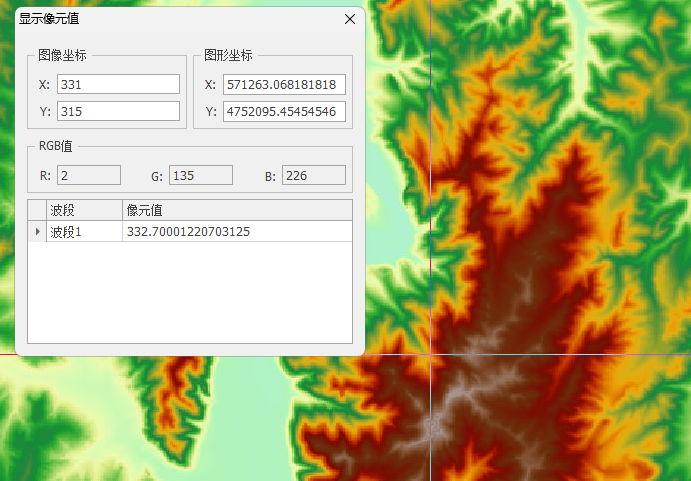Viewport: 691px width, 481px height.
Task: Click the 图像坐标 X input field
Action: 118,84
